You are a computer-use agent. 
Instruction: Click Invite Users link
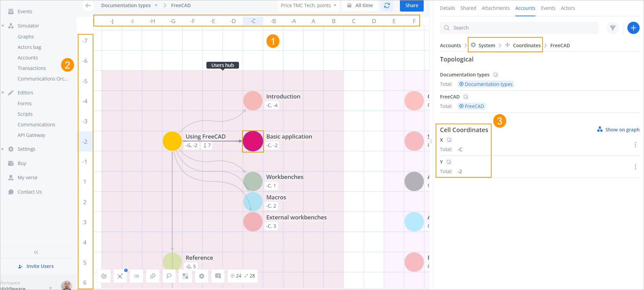(36, 266)
